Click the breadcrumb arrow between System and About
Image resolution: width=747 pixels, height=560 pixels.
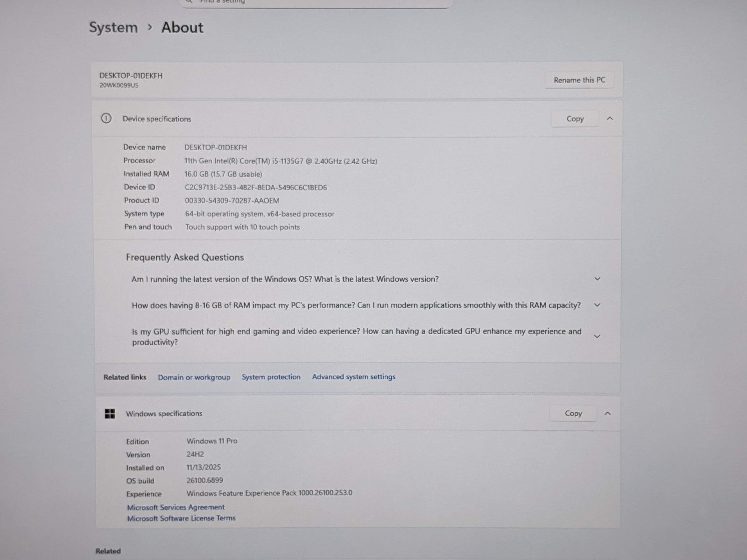tap(150, 28)
